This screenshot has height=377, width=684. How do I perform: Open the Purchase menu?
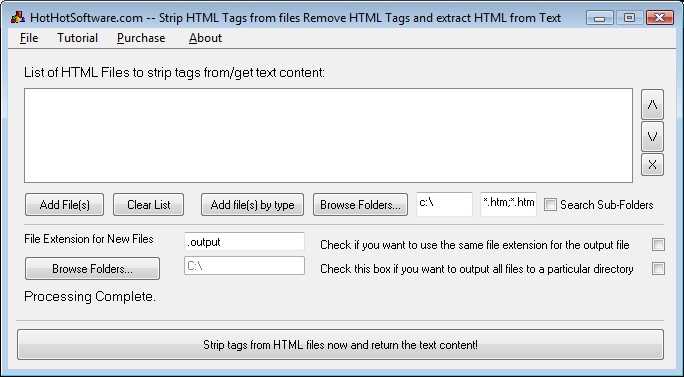click(141, 38)
